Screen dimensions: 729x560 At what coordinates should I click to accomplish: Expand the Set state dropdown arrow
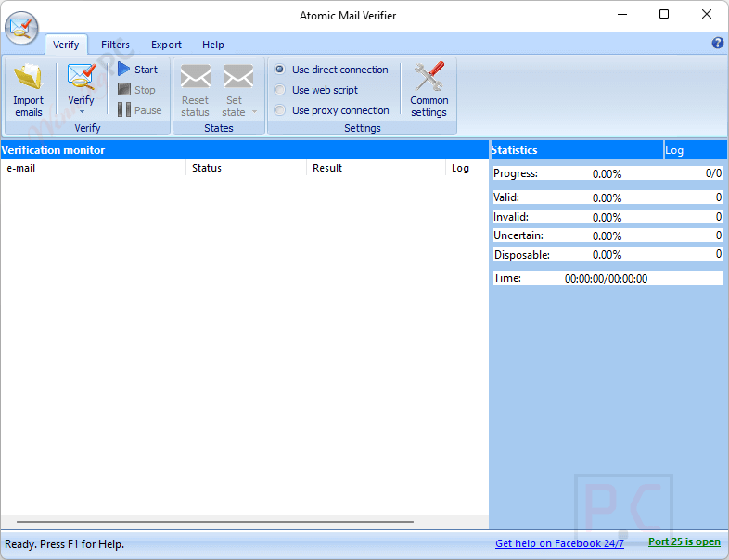[254, 112]
